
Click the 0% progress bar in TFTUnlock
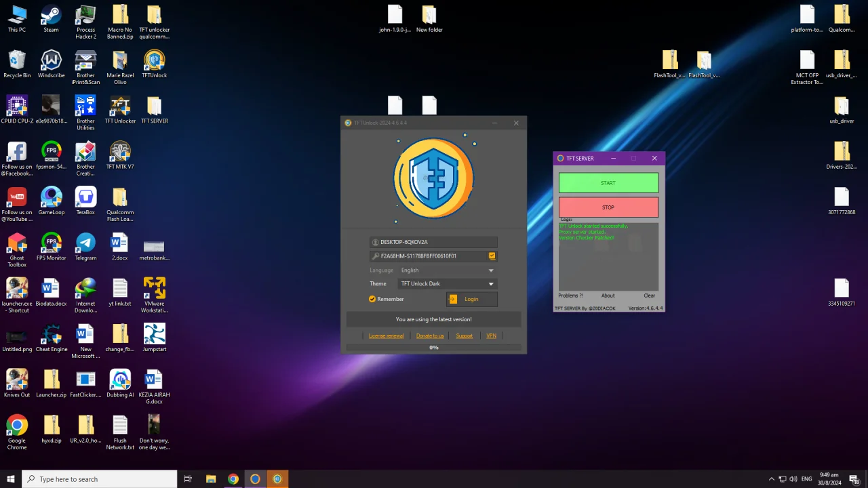click(434, 348)
